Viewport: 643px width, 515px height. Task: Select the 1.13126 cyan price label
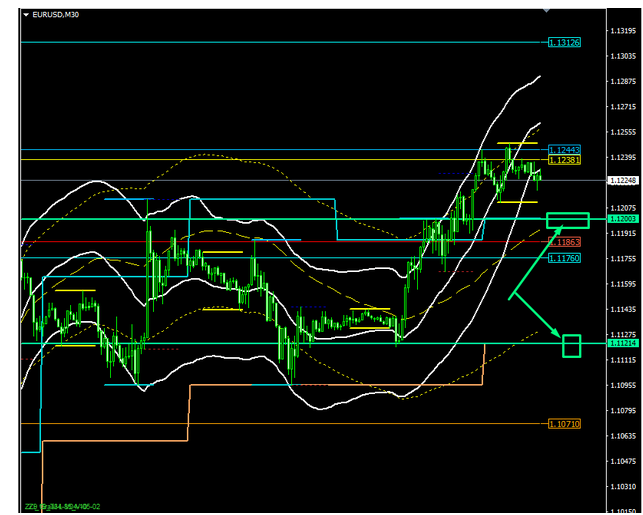565,42
